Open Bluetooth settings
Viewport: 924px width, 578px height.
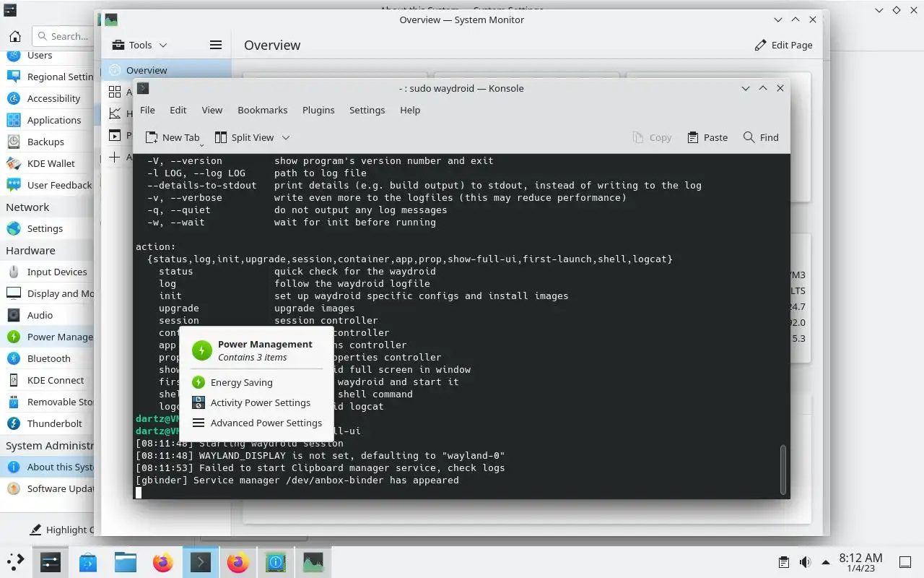pyautogui.click(x=48, y=358)
